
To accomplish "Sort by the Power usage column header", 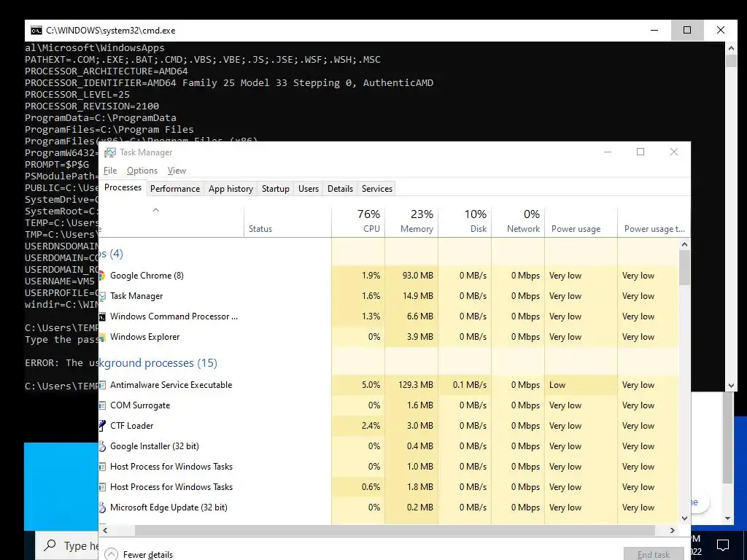I will pos(581,222).
